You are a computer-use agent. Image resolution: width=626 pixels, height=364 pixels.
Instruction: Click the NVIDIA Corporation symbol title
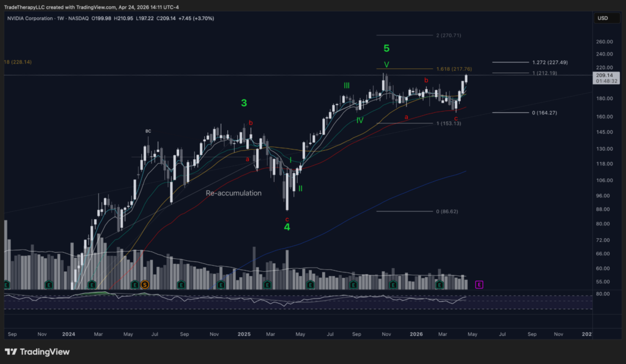(30, 18)
